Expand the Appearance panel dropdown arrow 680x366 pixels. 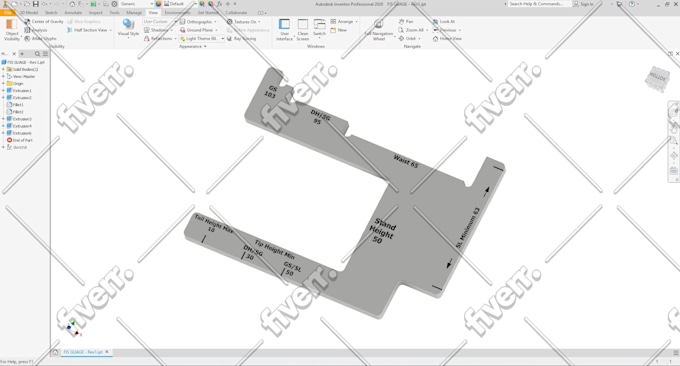205,46
